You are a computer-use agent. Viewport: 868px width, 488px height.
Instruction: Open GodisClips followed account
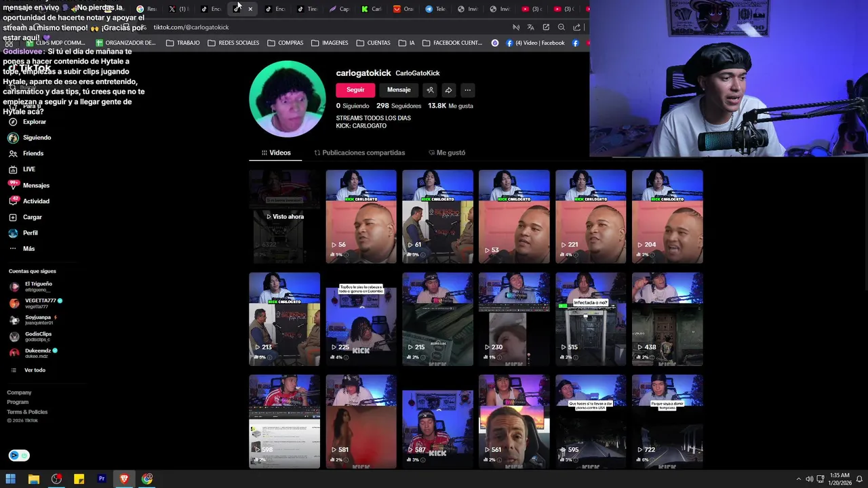31,336
